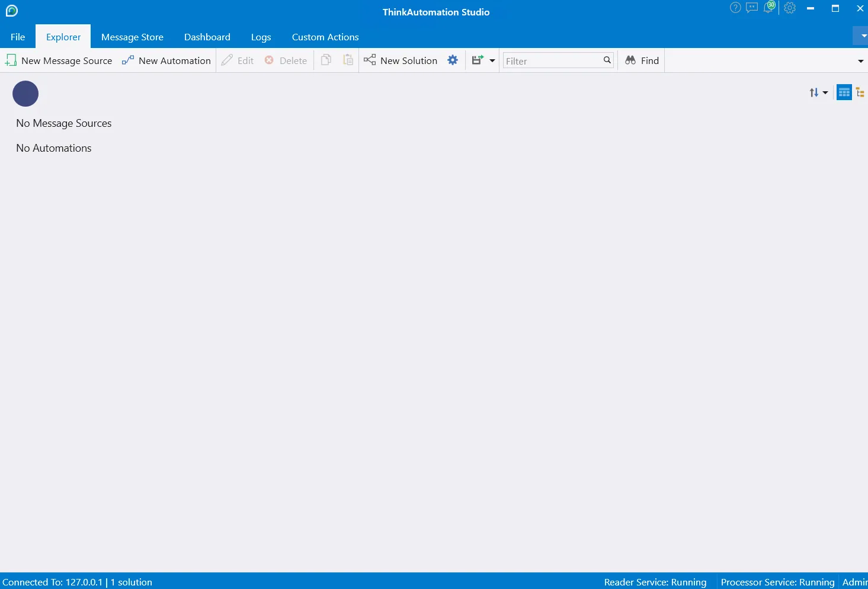The height and width of the screenshot is (589, 868).
Task: Click the copy icon in the toolbar
Action: [x=326, y=60]
